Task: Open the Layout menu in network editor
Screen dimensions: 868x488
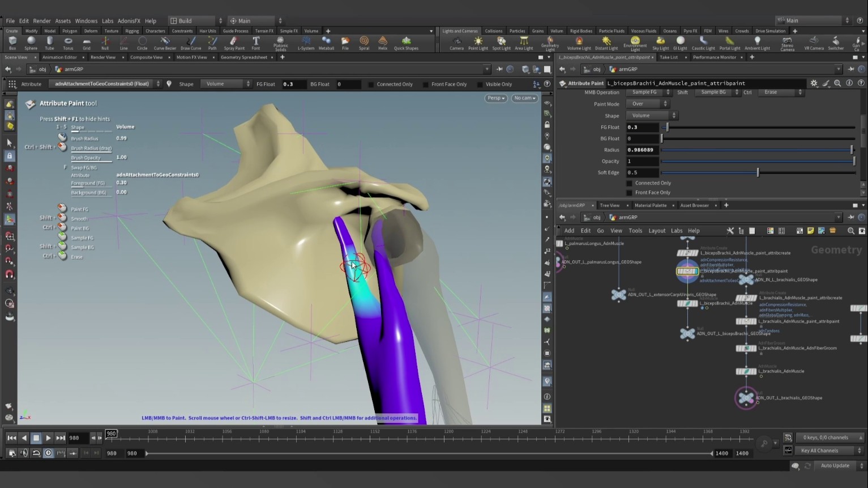Action: click(x=656, y=231)
